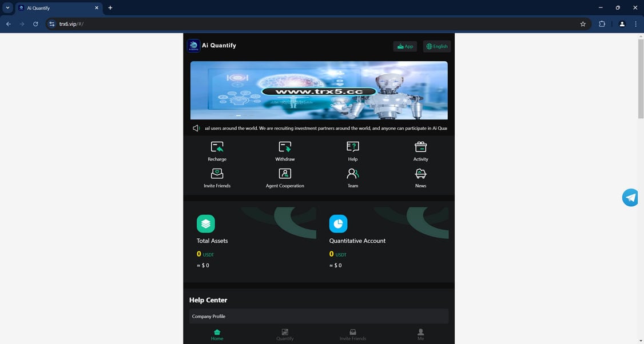Click the announcement speaker icon
The image size is (644, 344).
[x=196, y=128]
